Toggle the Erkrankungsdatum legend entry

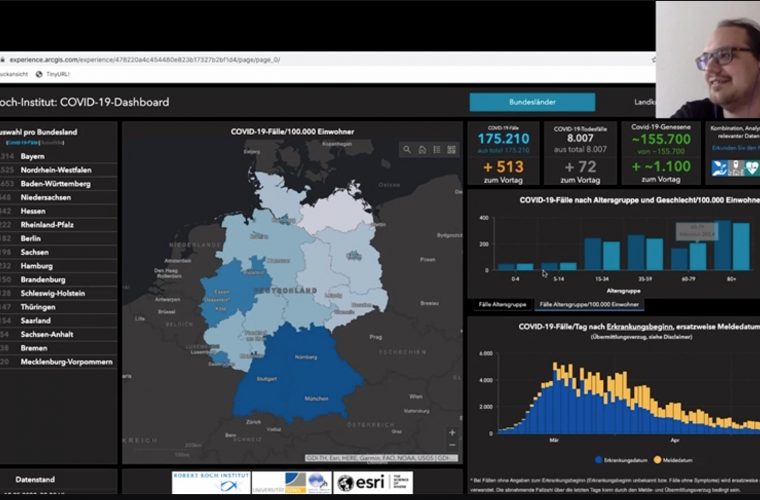(625, 460)
